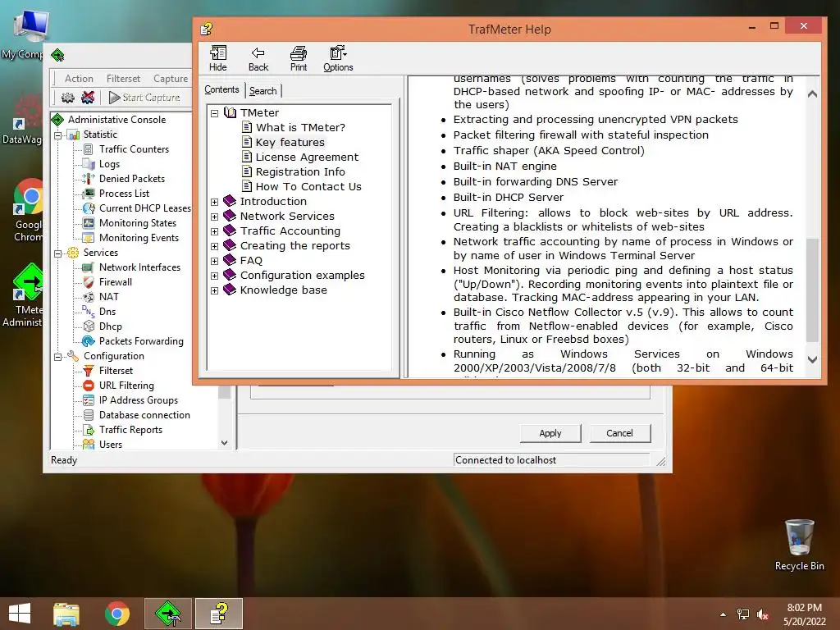Select the Administative Console root node
840x630 pixels.
point(116,120)
